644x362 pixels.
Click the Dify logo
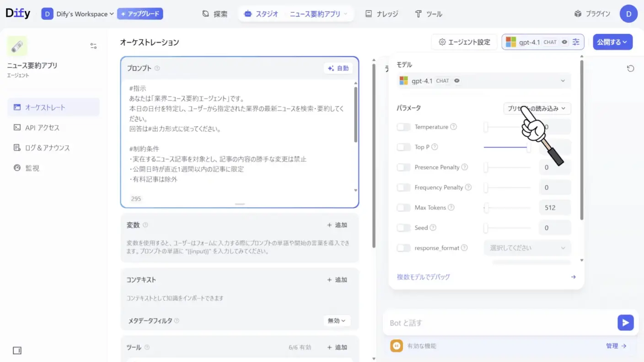(18, 13)
